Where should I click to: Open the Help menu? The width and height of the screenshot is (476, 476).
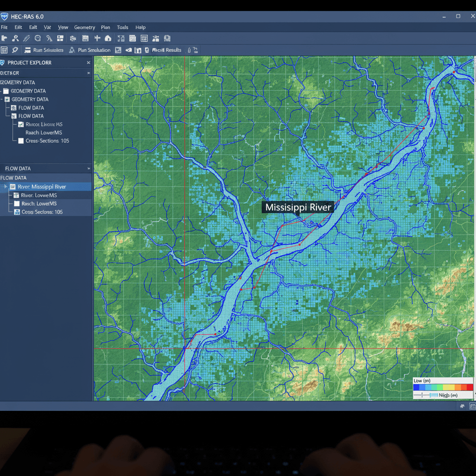pyautogui.click(x=140, y=27)
